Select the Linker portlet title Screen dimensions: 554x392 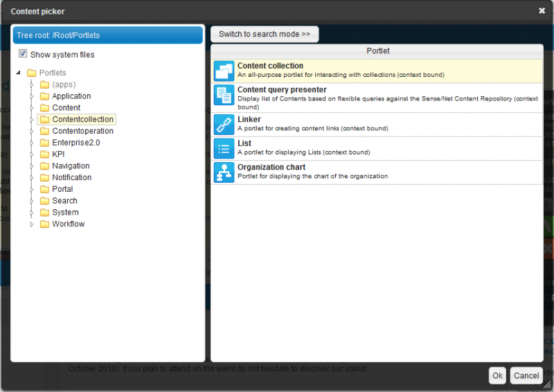pyautogui.click(x=249, y=120)
